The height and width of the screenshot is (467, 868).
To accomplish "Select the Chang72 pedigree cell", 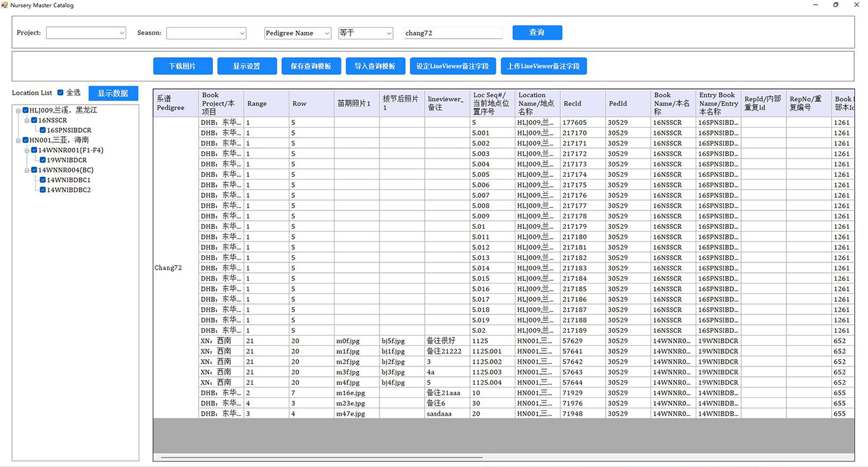I will pyautogui.click(x=176, y=268).
